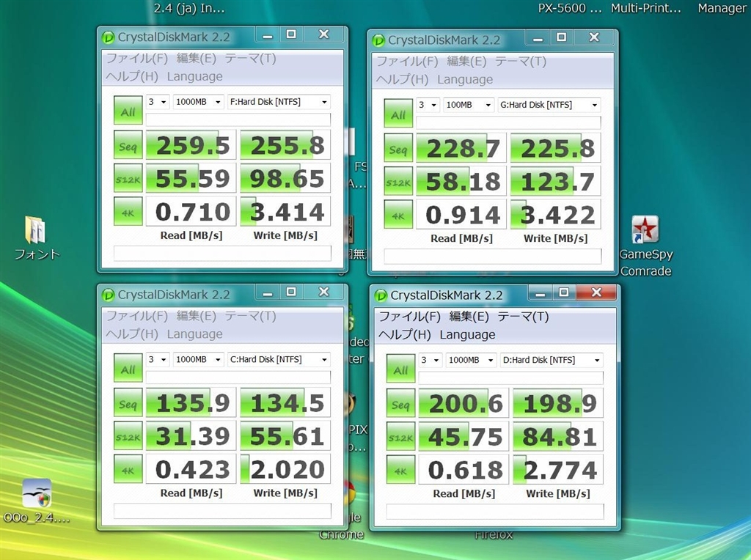Run All tests in C: drive window
The image size is (751, 560).
click(128, 367)
